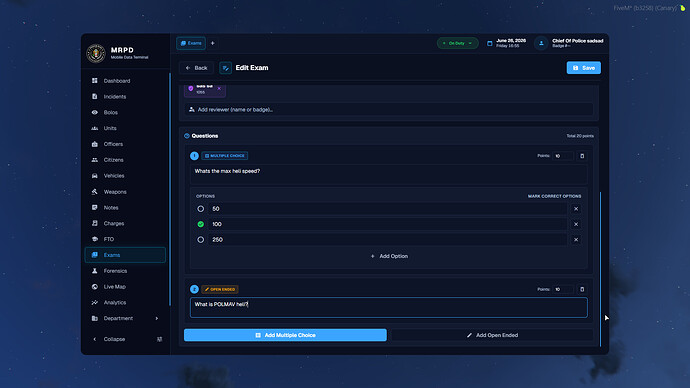Switch to the Exams tab
The width and height of the screenshot is (690, 388).
click(191, 43)
